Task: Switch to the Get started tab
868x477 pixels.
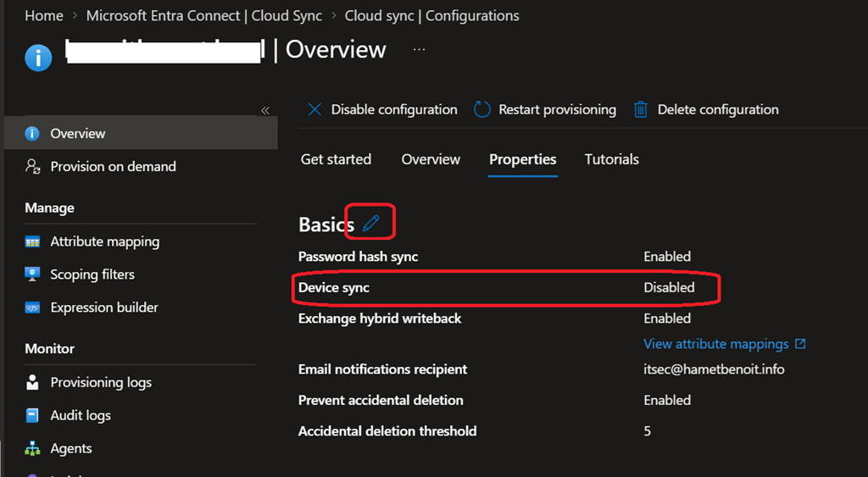Action: [x=336, y=159]
